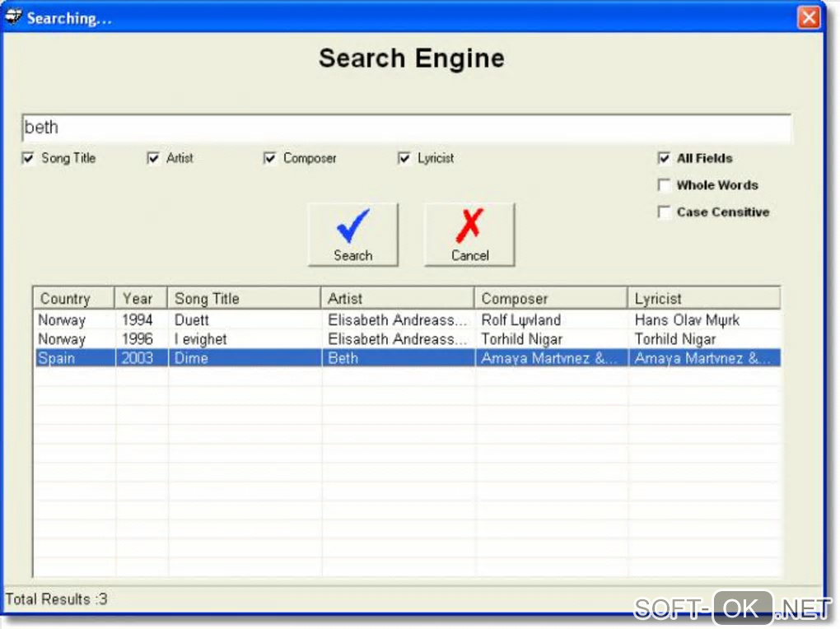Sort results by Lyricist column header
840x629 pixels.
click(704, 298)
